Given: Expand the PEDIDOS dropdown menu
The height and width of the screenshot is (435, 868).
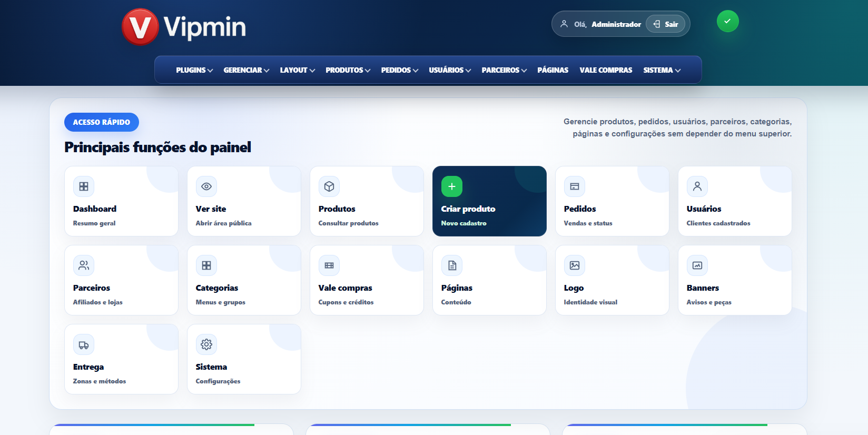Looking at the screenshot, I should pos(400,70).
